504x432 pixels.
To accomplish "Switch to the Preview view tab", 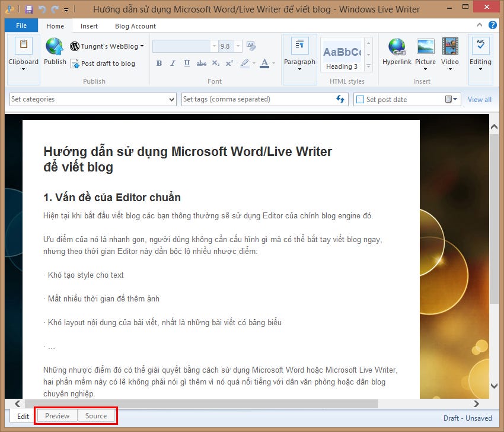I will pyautogui.click(x=57, y=416).
